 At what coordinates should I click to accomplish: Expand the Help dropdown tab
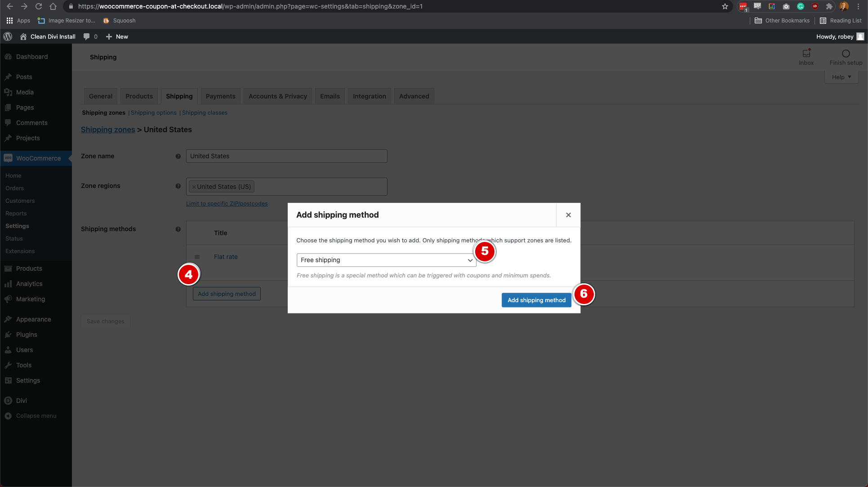(841, 77)
